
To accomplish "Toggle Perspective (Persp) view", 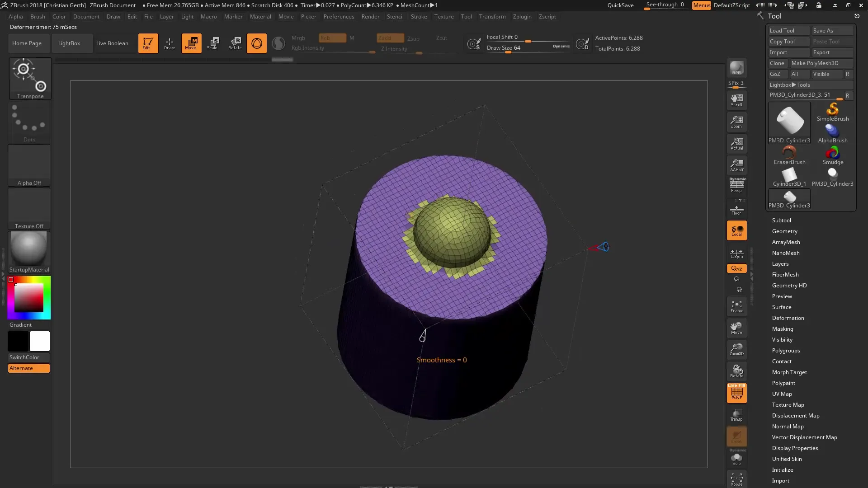I will click(x=736, y=185).
